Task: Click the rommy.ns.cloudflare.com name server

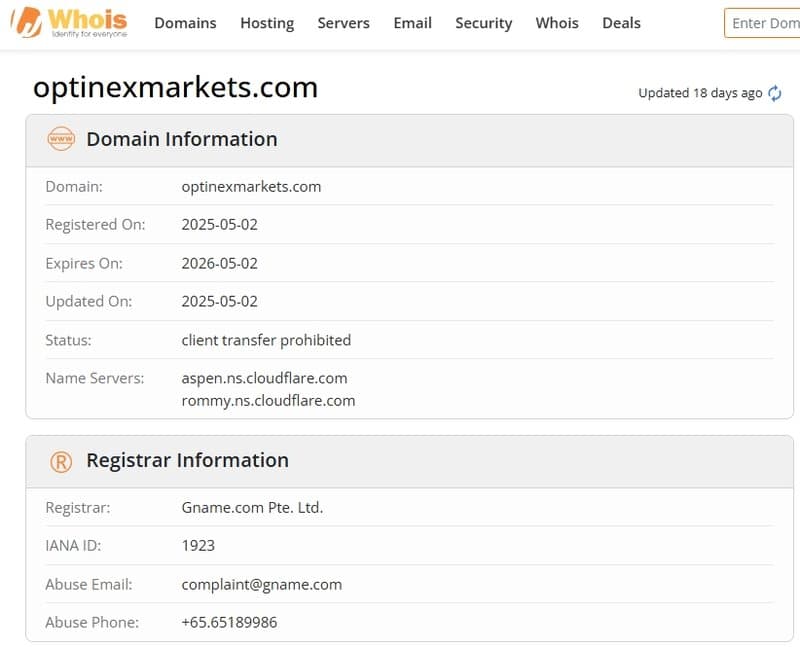Action: point(268,400)
